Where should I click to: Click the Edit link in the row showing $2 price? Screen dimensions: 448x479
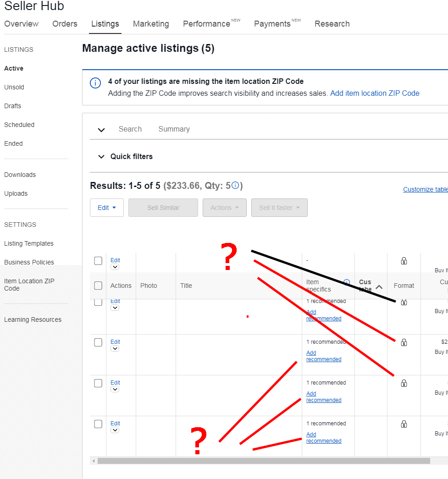coord(115,341)
